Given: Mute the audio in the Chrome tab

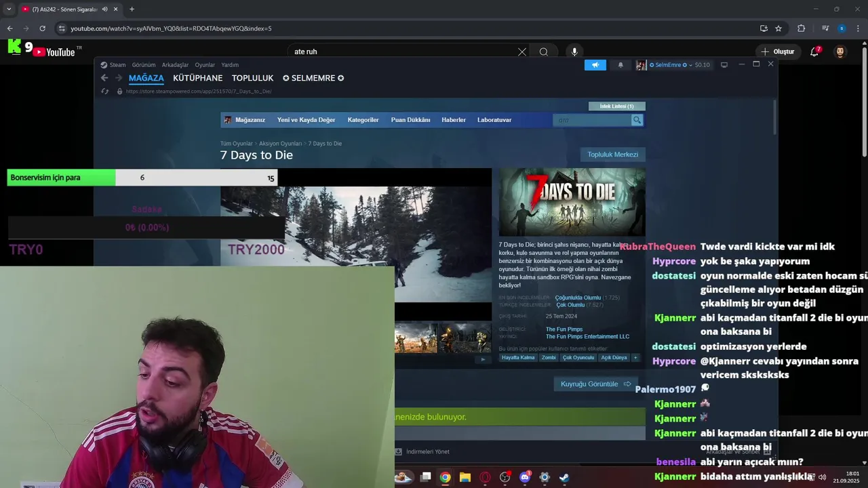Looking at the screenshot, I should pyautogui.click(x=104, y=9).
